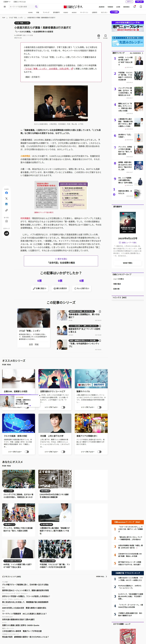Open the politicians discussion photo

tap(61, 103)
